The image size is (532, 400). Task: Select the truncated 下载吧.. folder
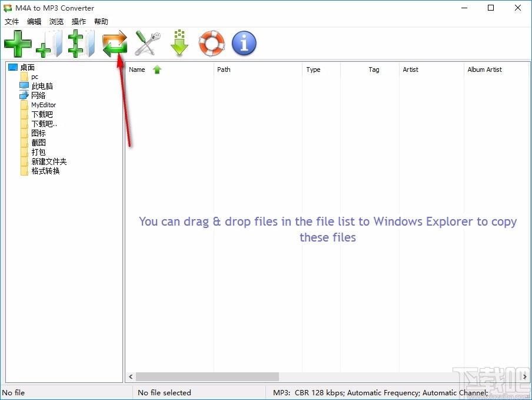click(44, 124)
